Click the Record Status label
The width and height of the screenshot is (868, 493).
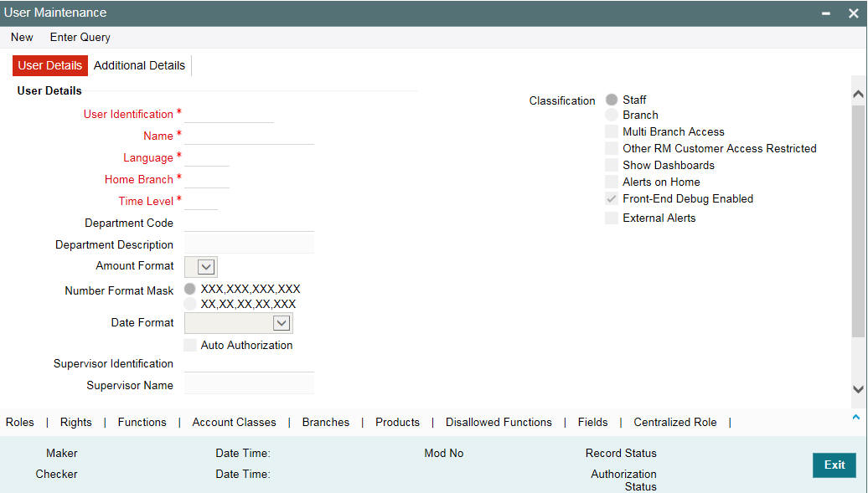click(x=621, y=453)
